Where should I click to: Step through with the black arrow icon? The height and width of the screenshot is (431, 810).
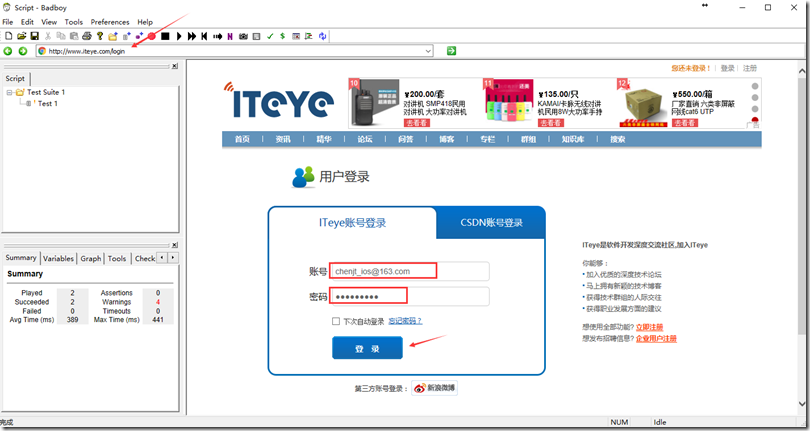pyautogui.click(x=217, y=36)
